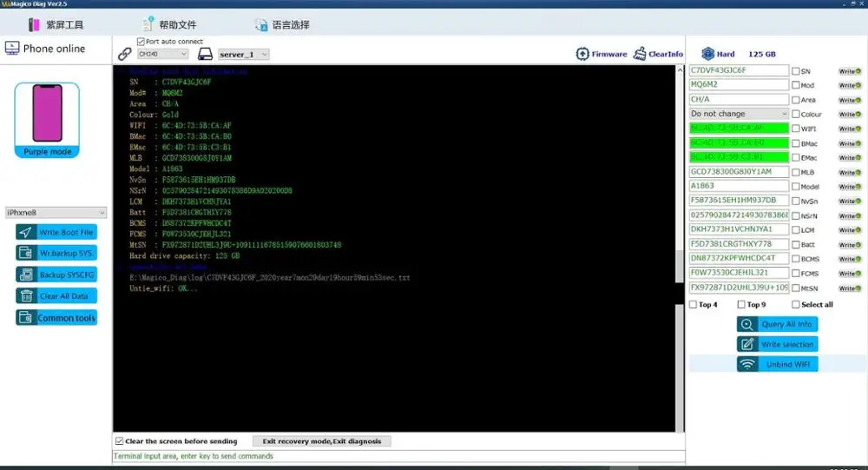
Task: Open the Colour 'Do not change' dropdown
Action: coord(739,114)
